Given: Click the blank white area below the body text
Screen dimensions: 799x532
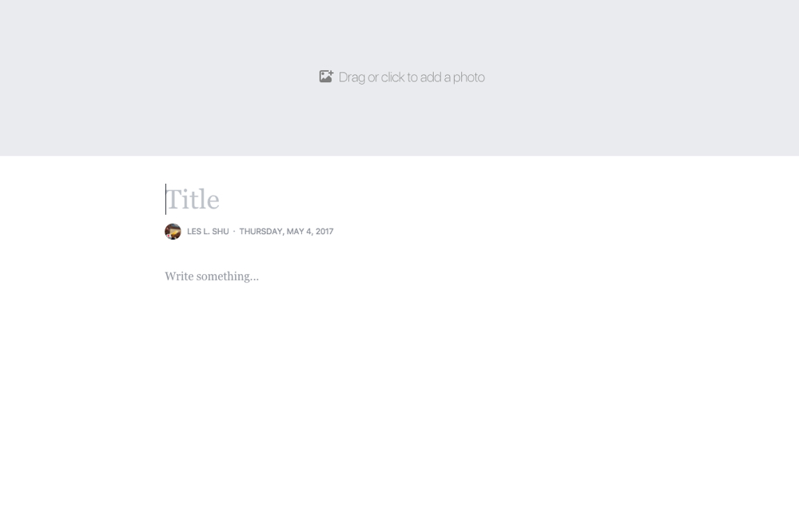Looking at the screenshot, I should [399, 407].
